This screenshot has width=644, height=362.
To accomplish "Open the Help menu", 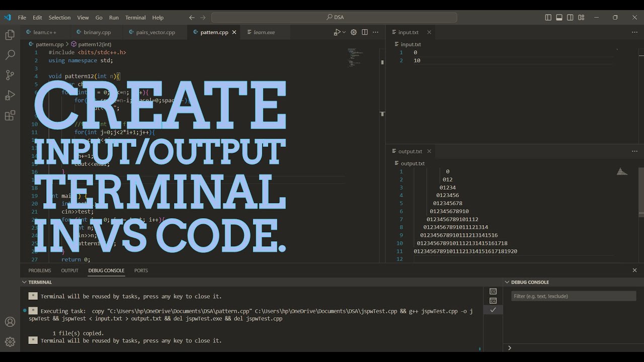I will (158, 17).
